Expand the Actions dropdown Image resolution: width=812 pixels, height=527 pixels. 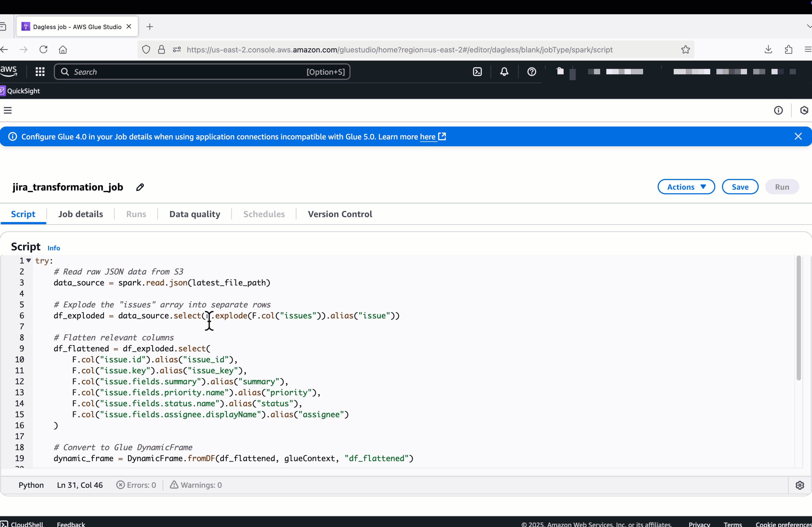point(686,187)
